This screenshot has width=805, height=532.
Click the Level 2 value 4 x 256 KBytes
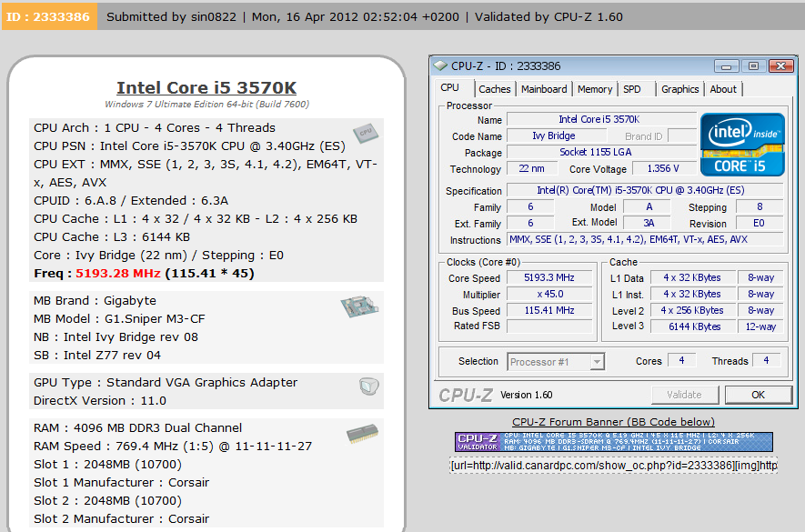(692, 311)
